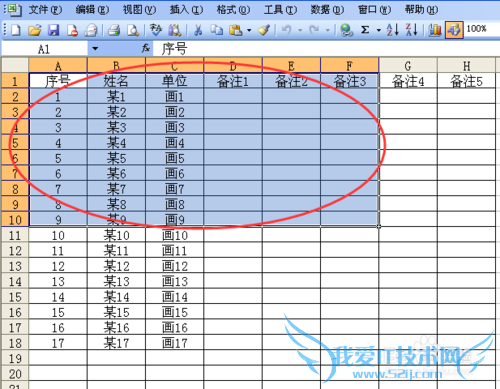Image resolution: width=500 pixels, height=389 pixels.
Task: Expand the AutoSum function arrow
Action: click(379, 30)
